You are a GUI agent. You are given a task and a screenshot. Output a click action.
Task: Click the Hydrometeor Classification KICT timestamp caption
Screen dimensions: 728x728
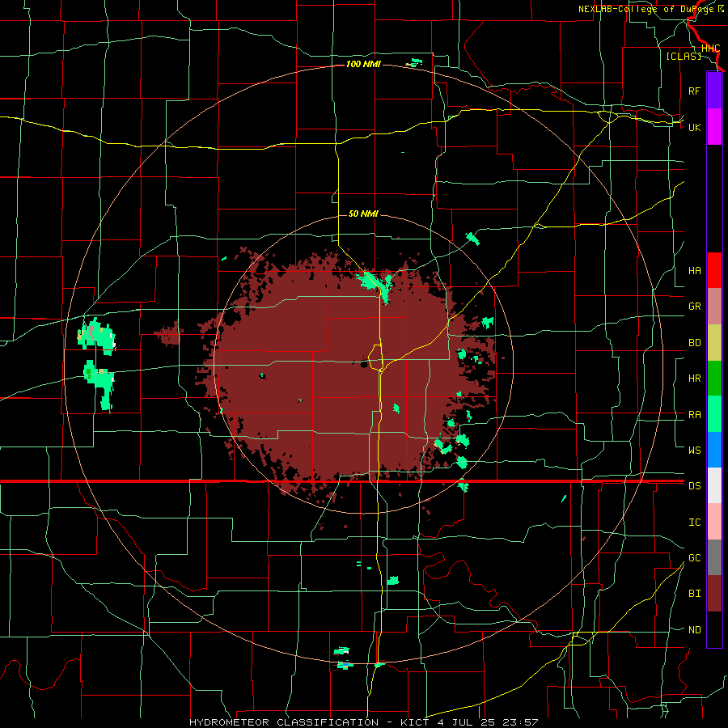tap(363, 722)
